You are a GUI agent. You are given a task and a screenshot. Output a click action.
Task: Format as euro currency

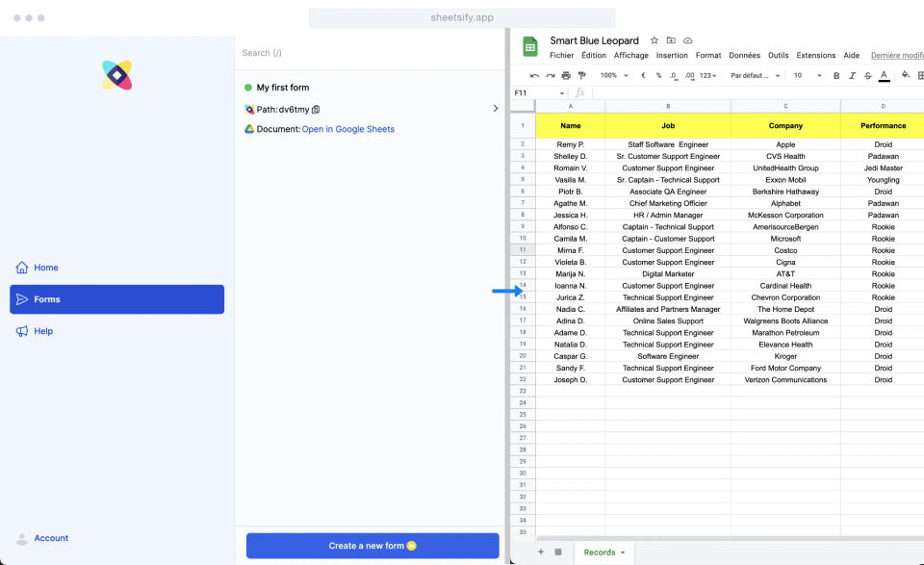[x=643, y=75]
